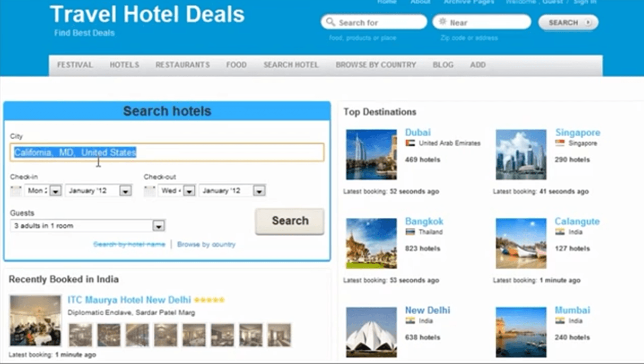Click the Thailand flag icon
The height and width of the screenshot is (364, 644).
pos(410,232)
